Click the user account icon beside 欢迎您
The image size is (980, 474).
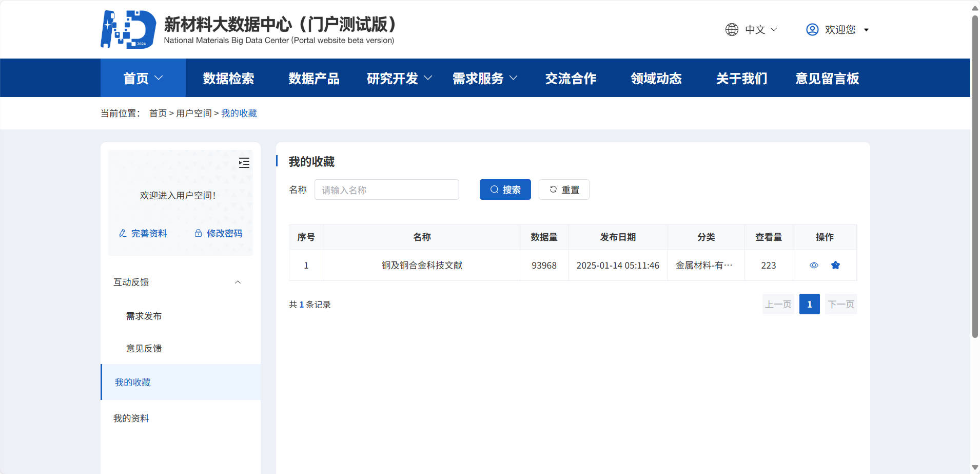[811, 29]
